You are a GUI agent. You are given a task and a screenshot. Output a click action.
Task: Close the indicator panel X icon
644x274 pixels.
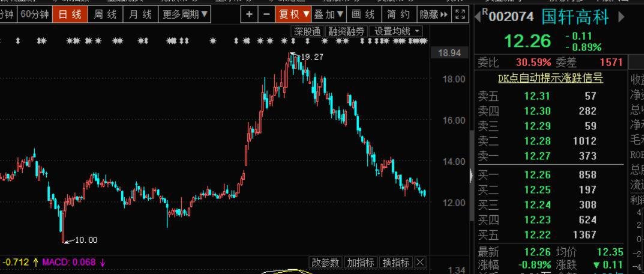click(420, 263)
